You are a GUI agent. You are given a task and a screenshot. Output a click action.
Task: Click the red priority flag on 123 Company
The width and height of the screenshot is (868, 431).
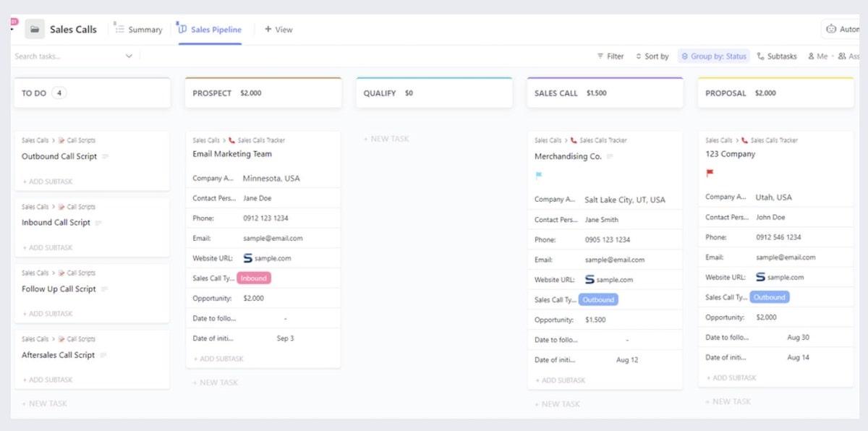710,173
